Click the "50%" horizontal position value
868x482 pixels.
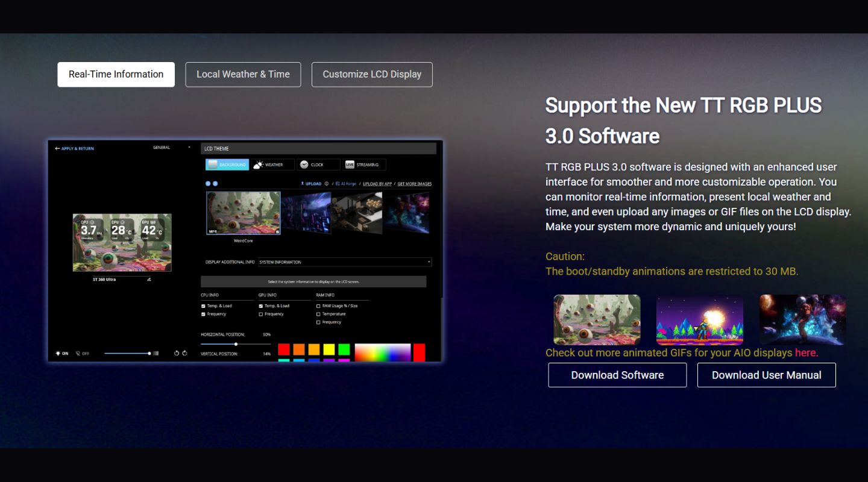coord(266,334)
